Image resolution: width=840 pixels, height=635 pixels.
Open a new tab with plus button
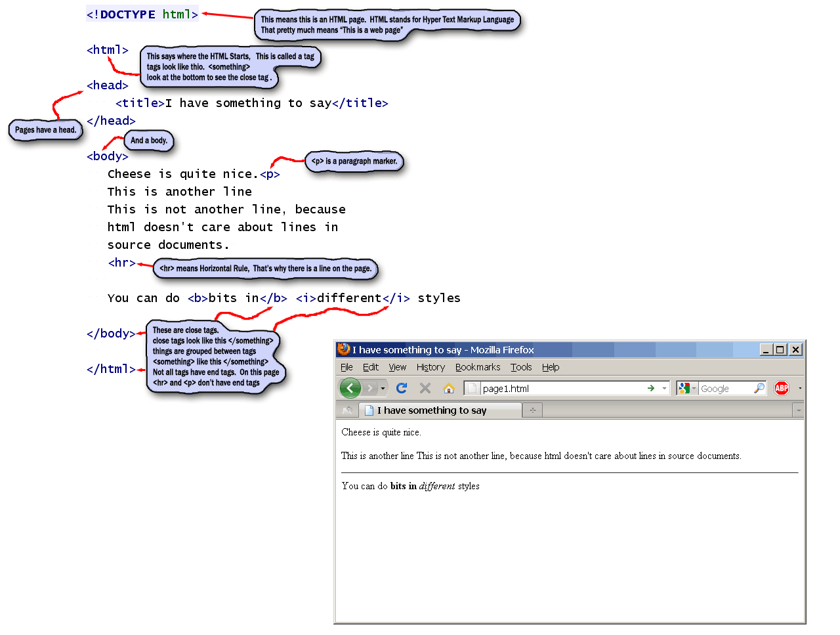point(532,410)
